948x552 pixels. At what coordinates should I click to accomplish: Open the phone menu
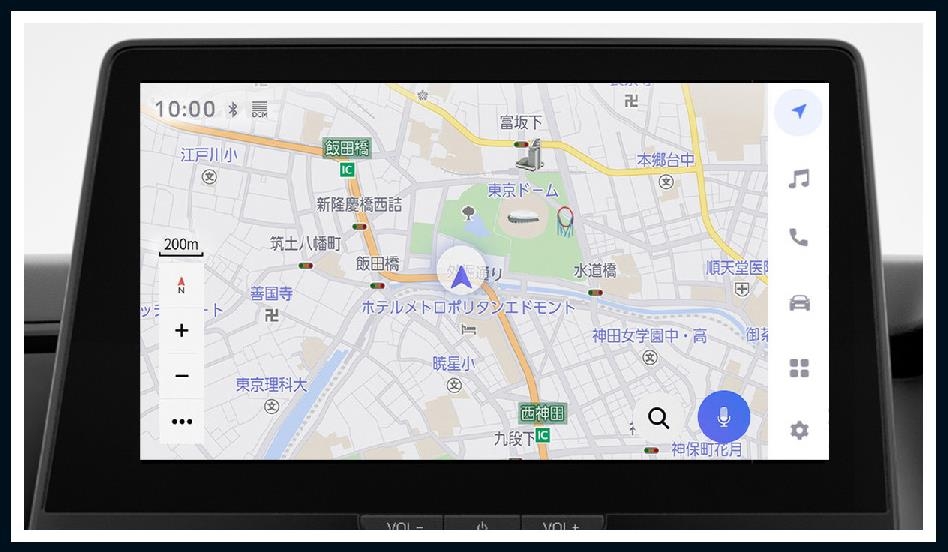798,238
